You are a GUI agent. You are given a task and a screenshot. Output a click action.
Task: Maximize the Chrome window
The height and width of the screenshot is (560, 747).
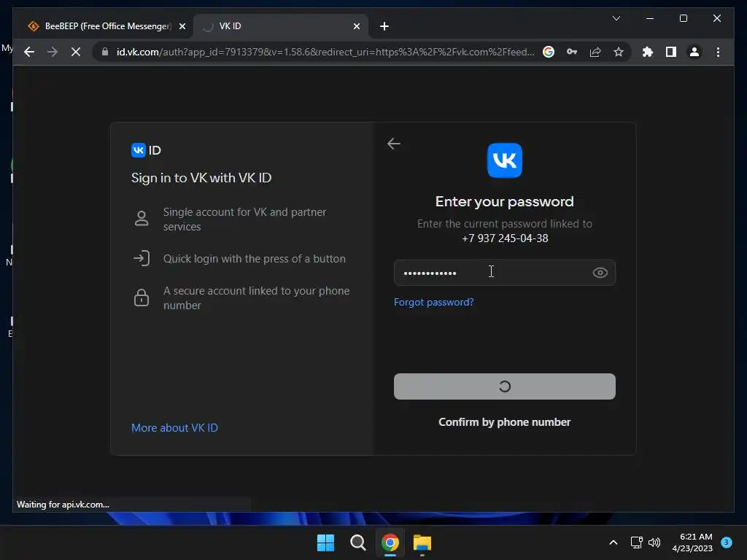coord(683,18)
